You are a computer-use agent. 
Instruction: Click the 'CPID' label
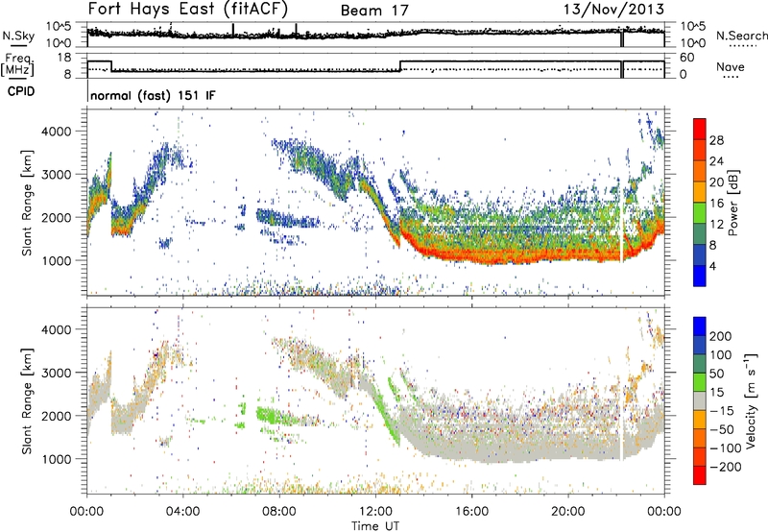coord(21,91)
